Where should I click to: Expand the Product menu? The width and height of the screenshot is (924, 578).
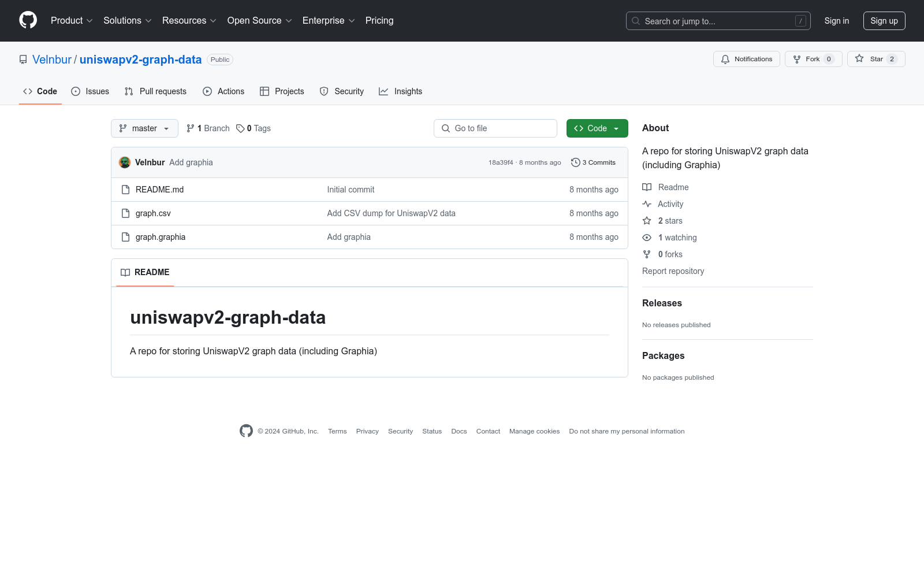[72, 21]
